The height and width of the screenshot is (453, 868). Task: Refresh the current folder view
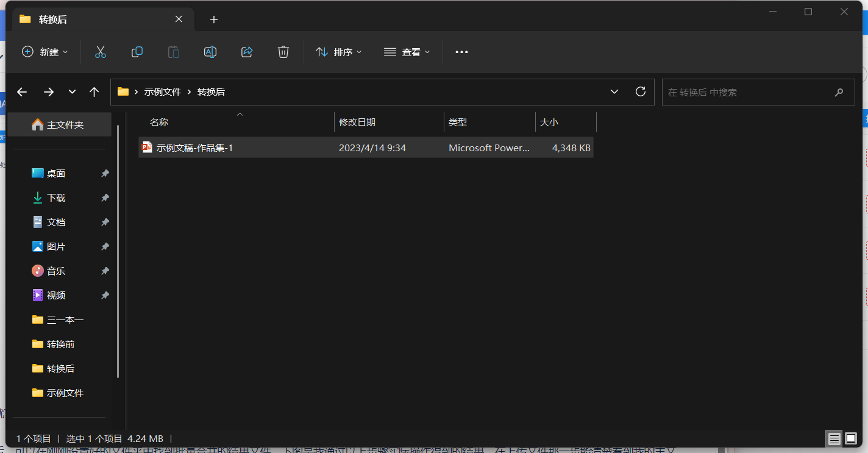click(x=640, y=91)
